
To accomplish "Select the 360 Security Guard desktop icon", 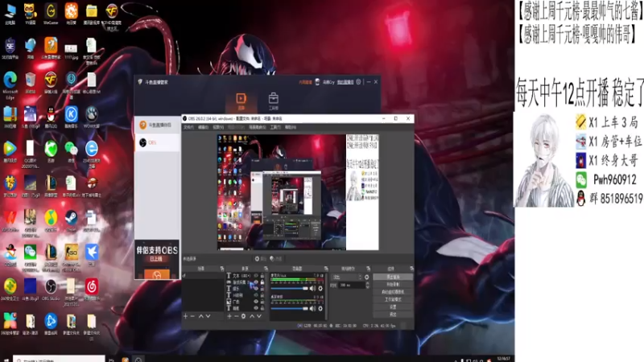I will 10,290.
